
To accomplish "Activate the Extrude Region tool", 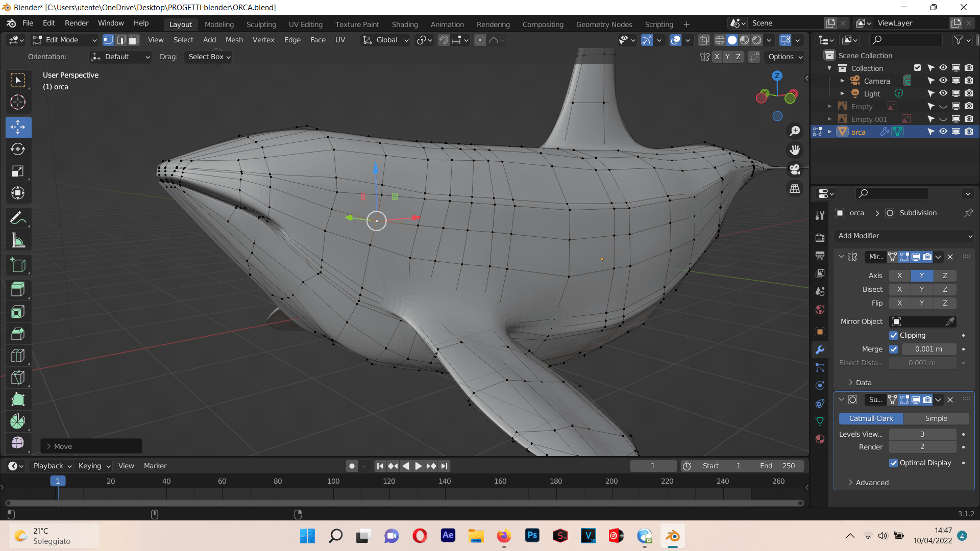I will coord(18,290).
